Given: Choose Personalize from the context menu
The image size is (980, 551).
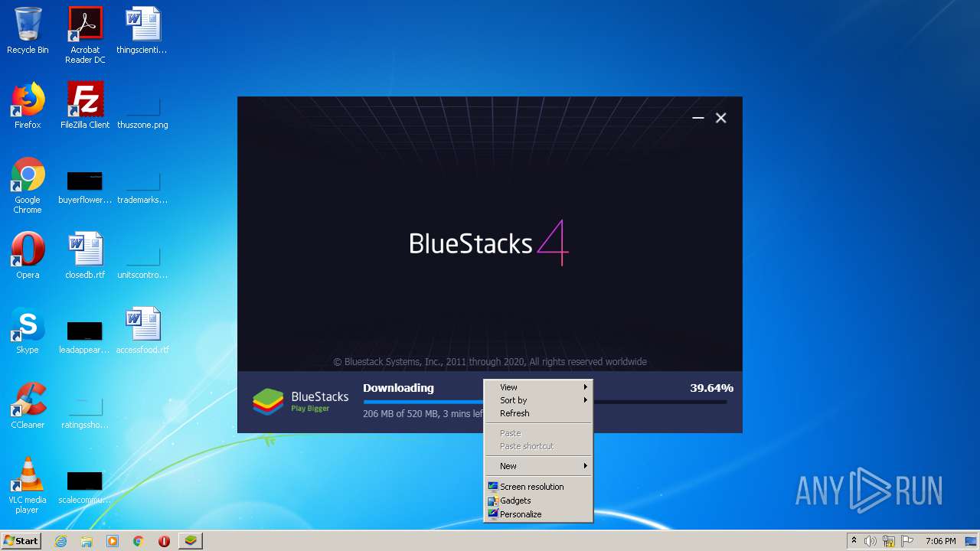Looking at the screenshot, I should tap(538, 514).
